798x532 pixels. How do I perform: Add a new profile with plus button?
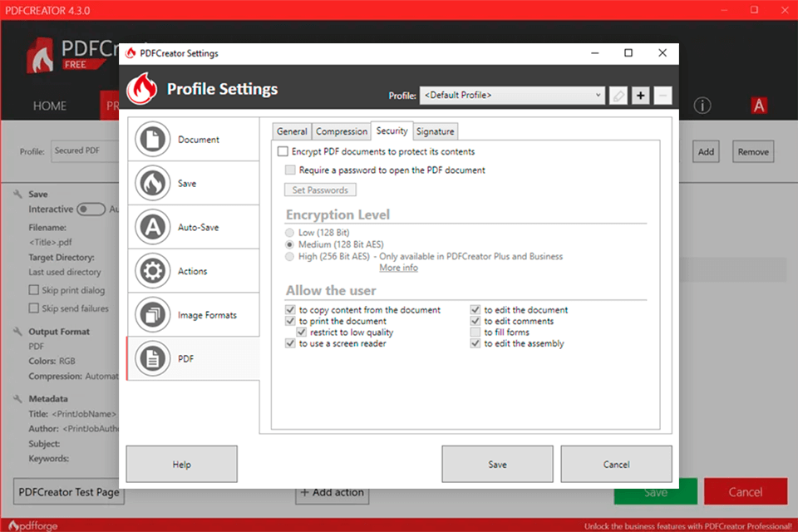pos(640,96)
